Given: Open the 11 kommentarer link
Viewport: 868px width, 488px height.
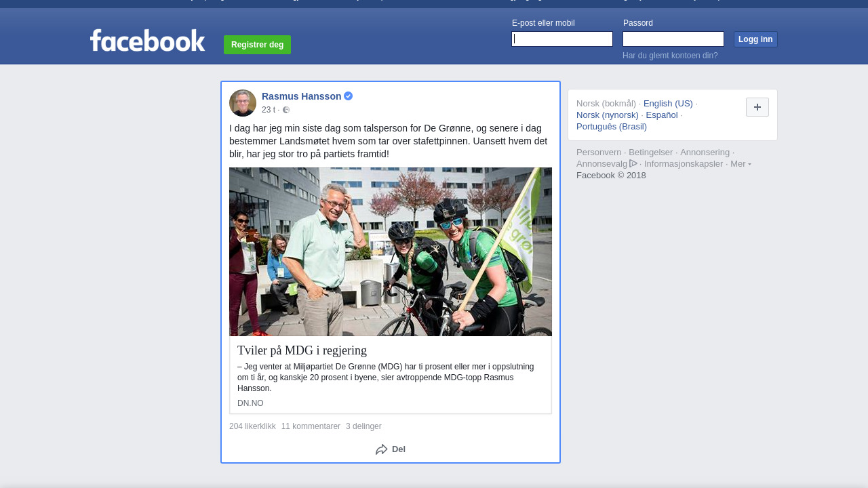Looking at the screenshot, I should click(x=311, y=426).
